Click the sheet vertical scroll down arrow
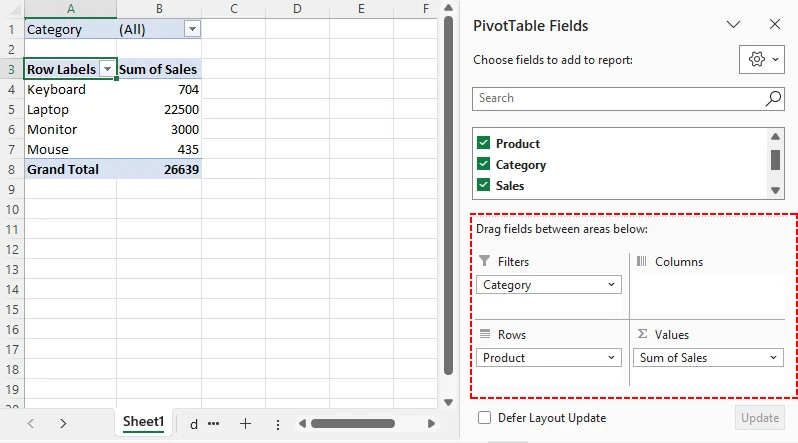 (448, 402)
